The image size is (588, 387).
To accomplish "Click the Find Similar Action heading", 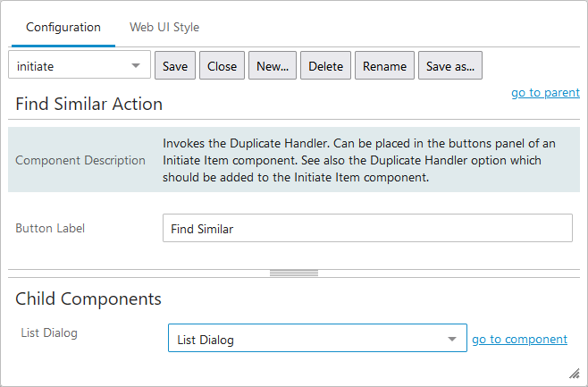I will [88, 104].
